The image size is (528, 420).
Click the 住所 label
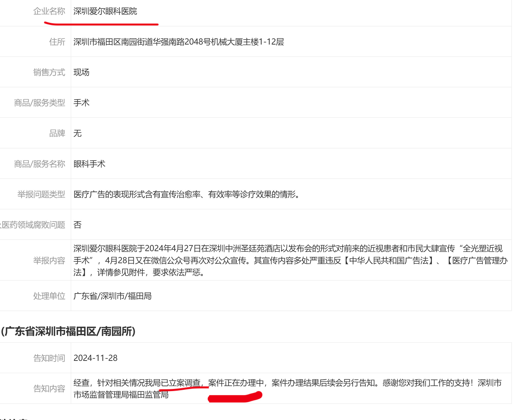(x=57, y=42)
